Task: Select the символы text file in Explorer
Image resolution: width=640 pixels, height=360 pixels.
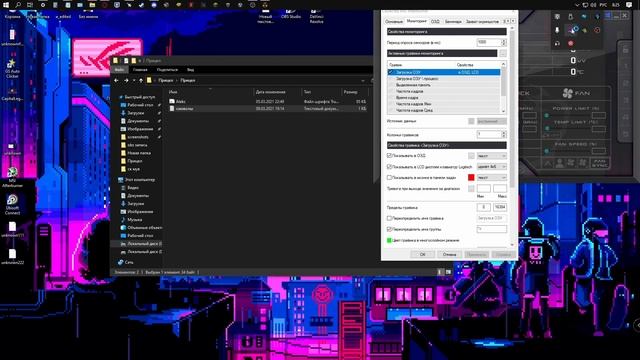Action: tap(268, 109)
